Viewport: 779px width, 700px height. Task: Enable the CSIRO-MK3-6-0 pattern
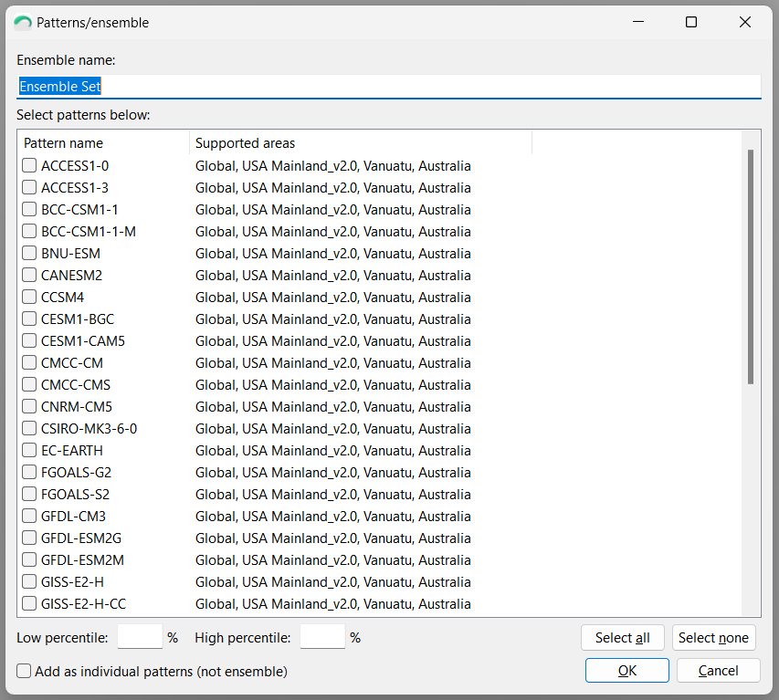[x=29, y=428]
